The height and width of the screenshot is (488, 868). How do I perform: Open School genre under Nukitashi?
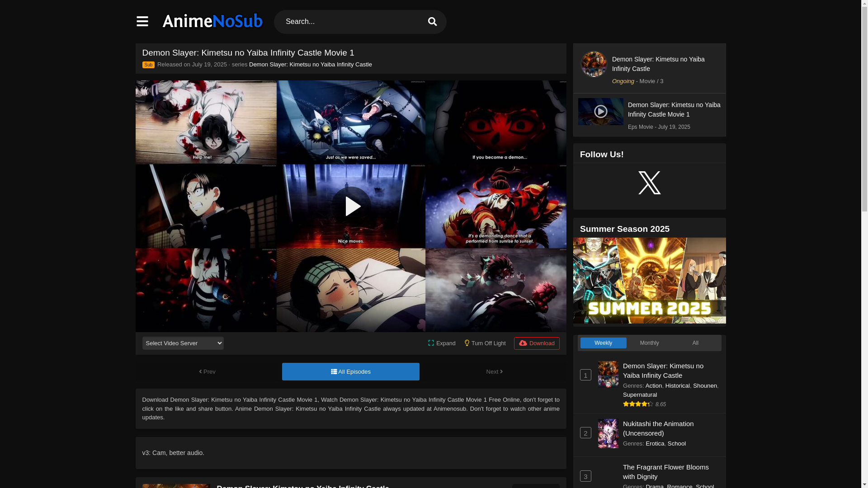pyautogui.click(x=677, y=443)
